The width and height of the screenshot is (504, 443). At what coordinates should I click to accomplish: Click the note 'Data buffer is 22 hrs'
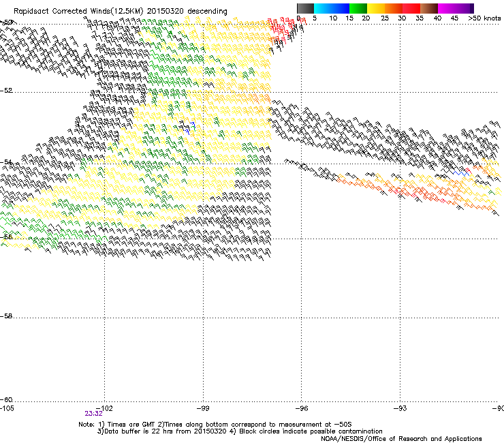(x=138, y=431)
